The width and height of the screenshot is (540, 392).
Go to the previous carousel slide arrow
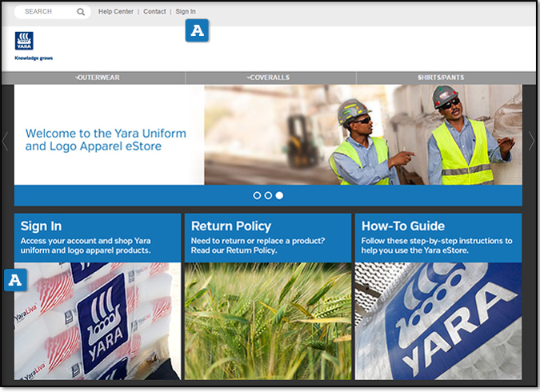click(x=6, y=142)
